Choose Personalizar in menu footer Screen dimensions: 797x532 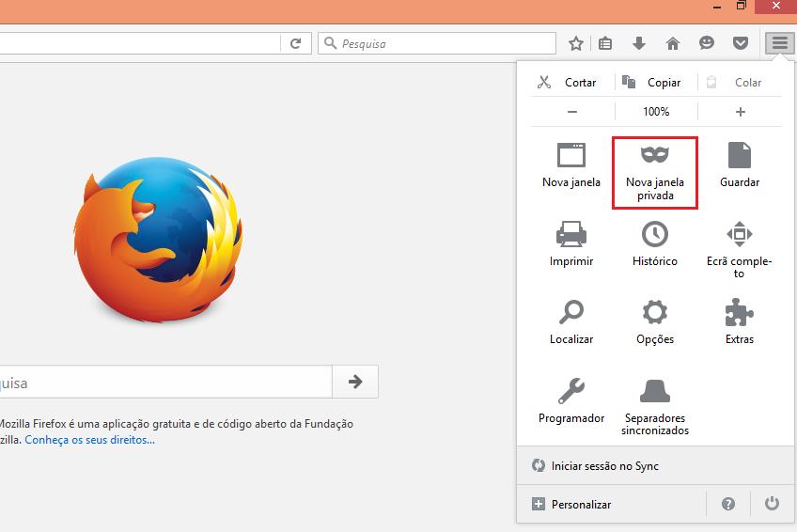coord(581,505)
